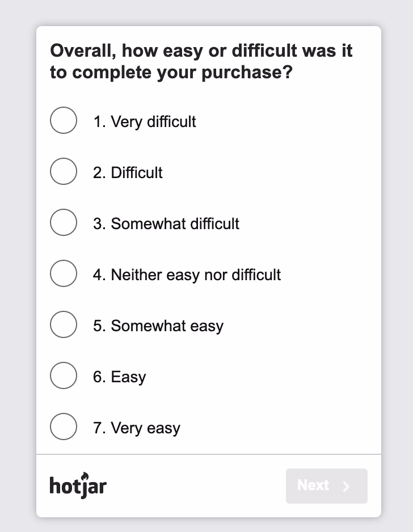Pick Neither easy nor difficult
The image size is (413, 532).
pos(63,273)
